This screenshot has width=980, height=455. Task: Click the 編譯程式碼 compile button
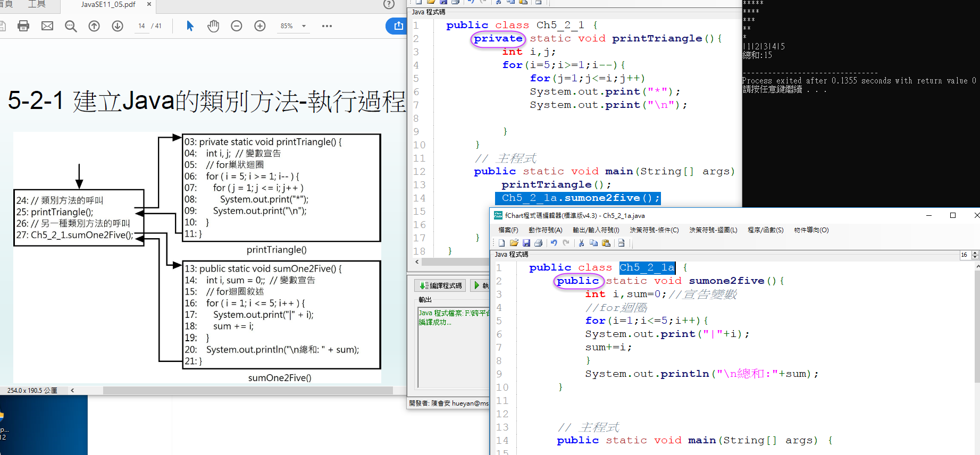(440, 285)
